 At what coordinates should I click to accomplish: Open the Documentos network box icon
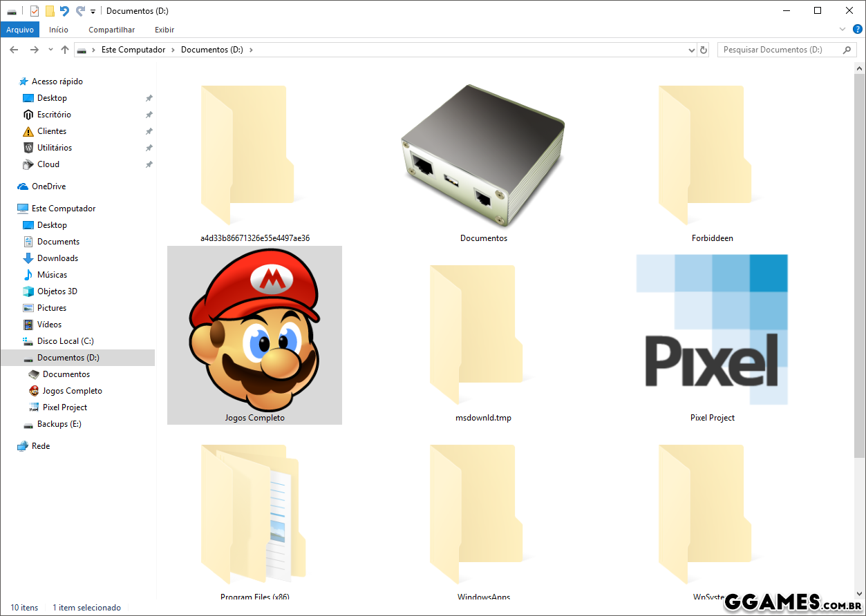483,155
